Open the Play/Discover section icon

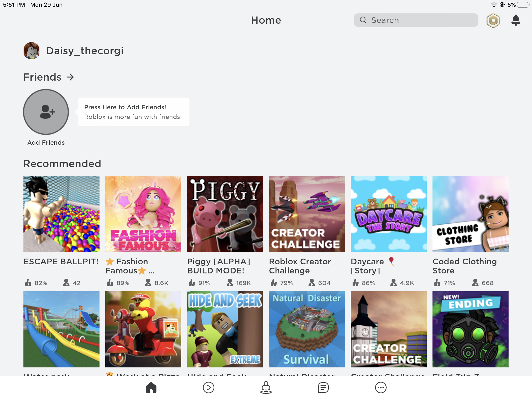[208, 387]
